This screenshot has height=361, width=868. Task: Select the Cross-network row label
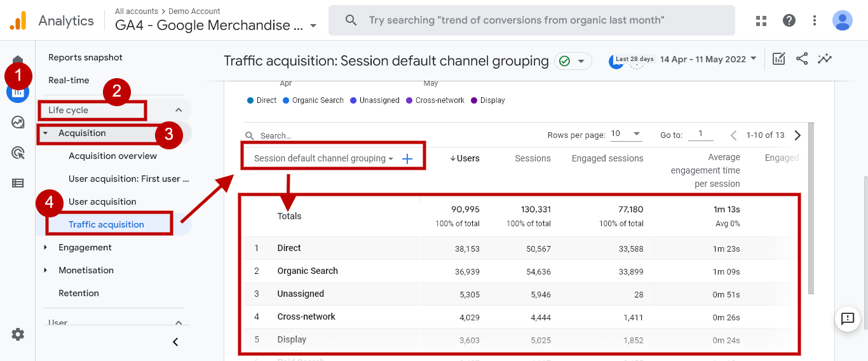[306, 317]
